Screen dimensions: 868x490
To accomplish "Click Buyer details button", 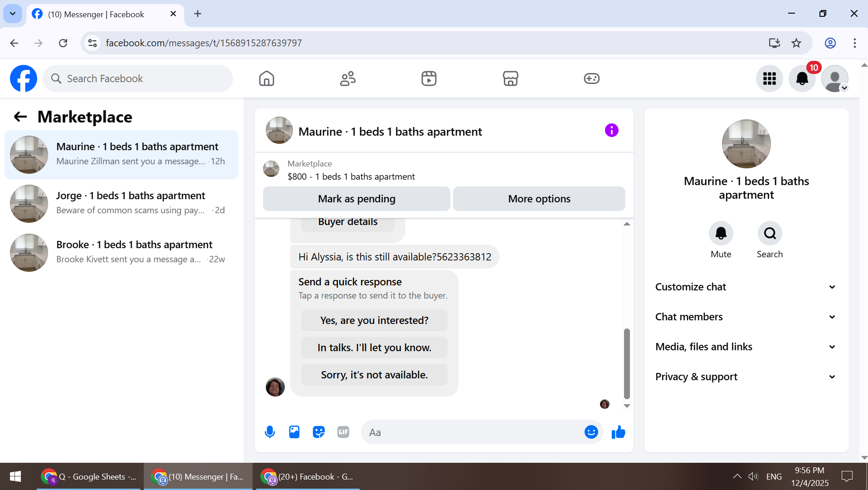I will (x=348, y=223).
